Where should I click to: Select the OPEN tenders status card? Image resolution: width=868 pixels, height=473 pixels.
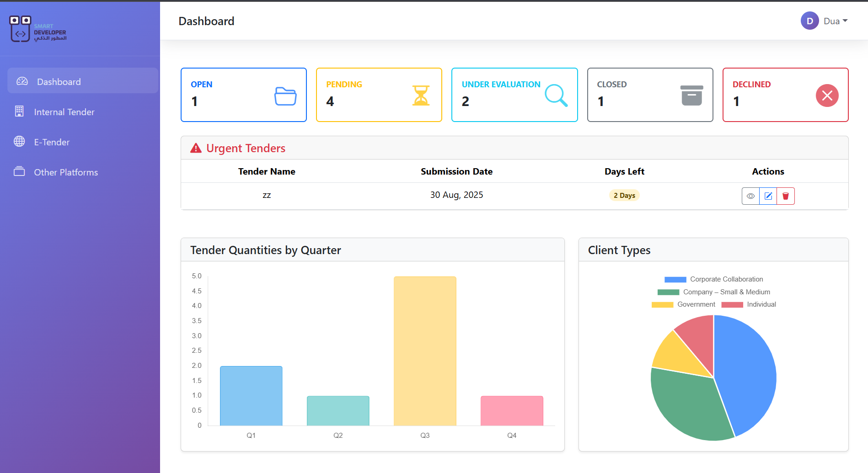[244, 95]
